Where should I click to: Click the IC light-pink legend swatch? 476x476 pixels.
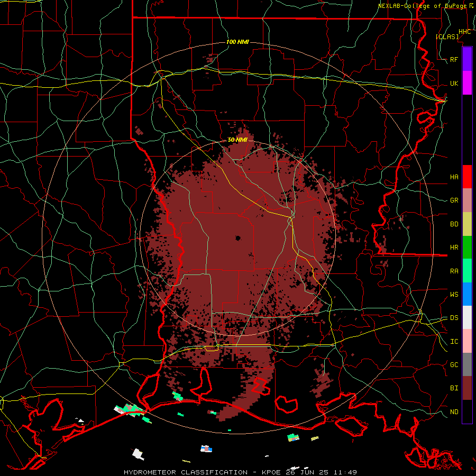[x=467, y=341]
